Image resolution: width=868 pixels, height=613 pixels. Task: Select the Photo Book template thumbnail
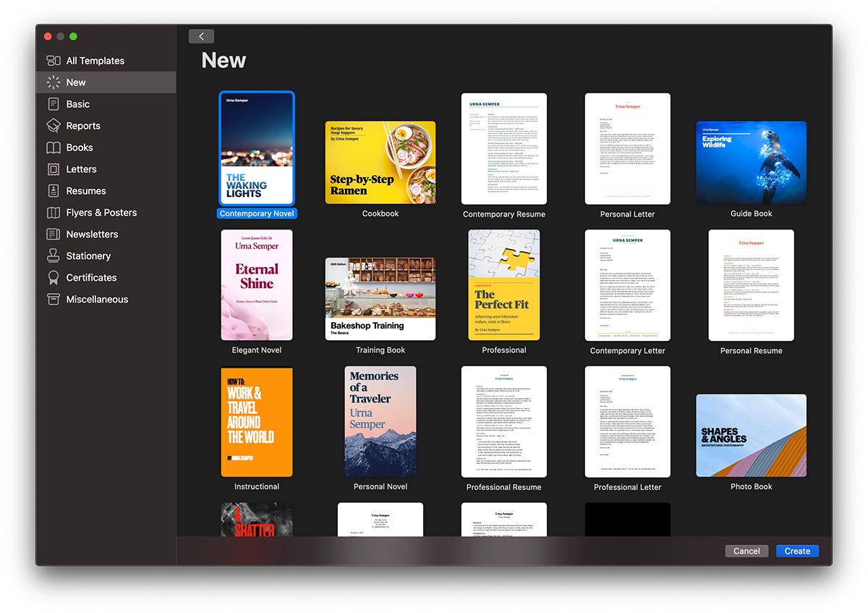(751, 436)
